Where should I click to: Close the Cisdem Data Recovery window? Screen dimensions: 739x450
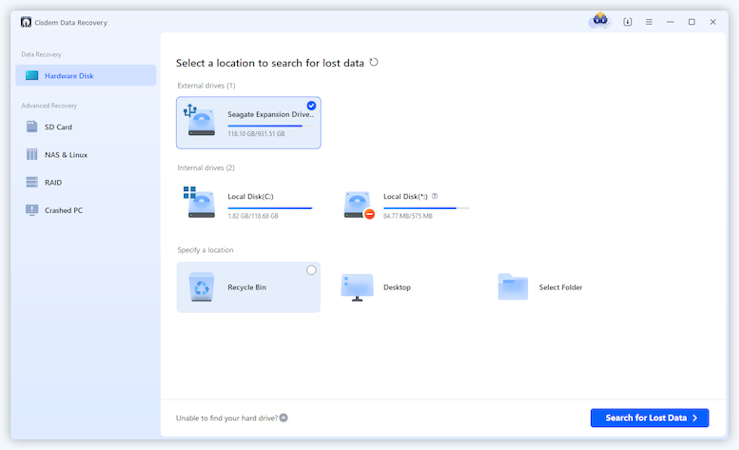click(713, 22)
